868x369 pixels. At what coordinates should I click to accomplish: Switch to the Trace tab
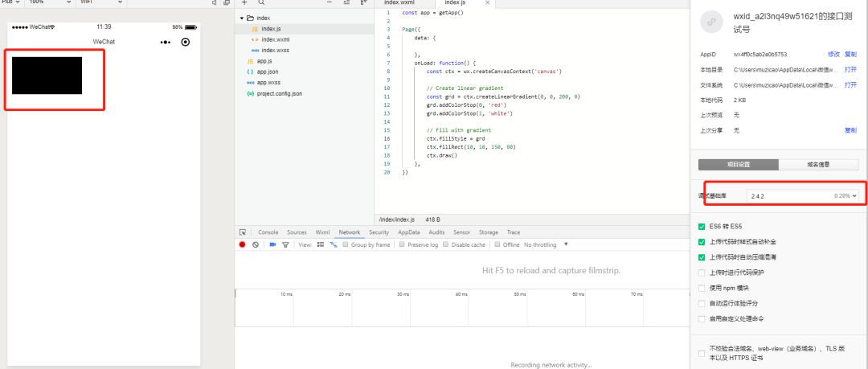tap(513, 232)
